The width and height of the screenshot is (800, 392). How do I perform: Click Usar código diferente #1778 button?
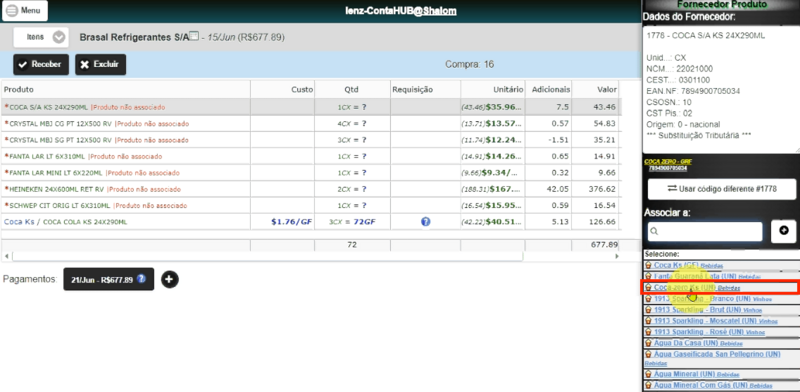click(721, 189)
